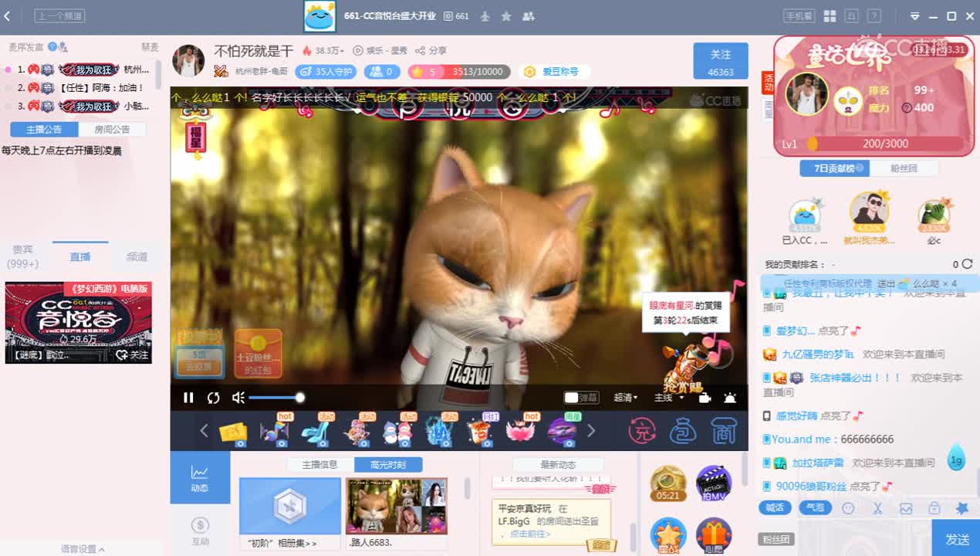
Task: Select the 频道 tab in left panel
Action: (137, 256)
